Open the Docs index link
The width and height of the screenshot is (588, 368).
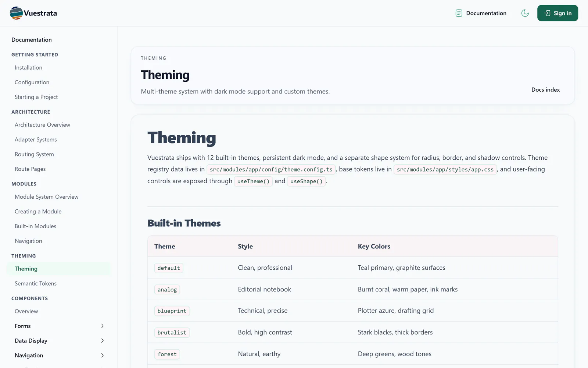(x=545, y=90)
